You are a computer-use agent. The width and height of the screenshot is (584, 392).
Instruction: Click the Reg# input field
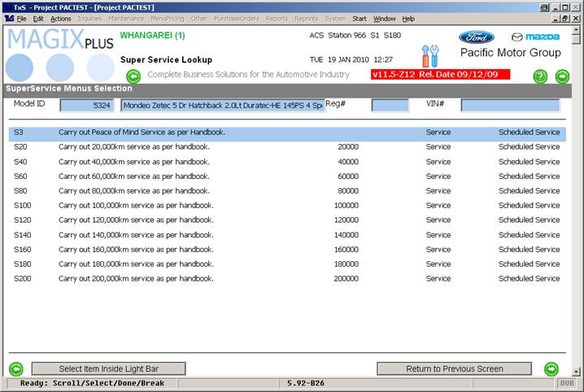pyautogui.click(x=390, y=105)
